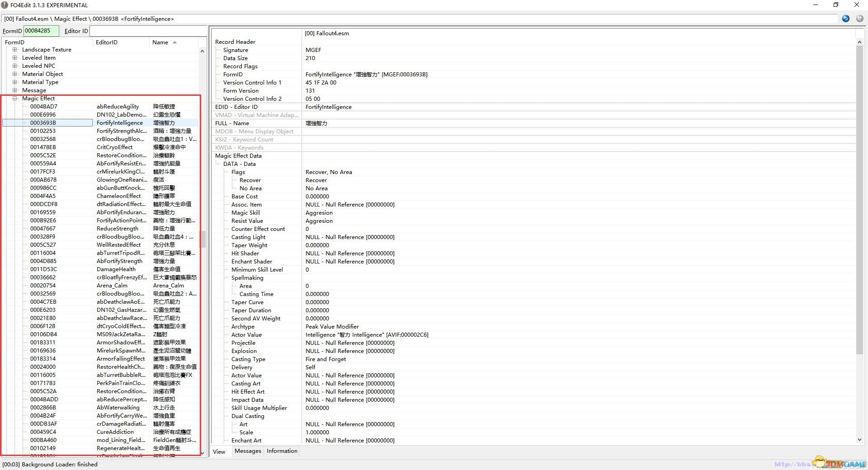The width and height of the screenshot is (868, 470).
Task: Click FormID value FortifyIntelligence MGEF:0003693B
Action: (x=366, y=75)
